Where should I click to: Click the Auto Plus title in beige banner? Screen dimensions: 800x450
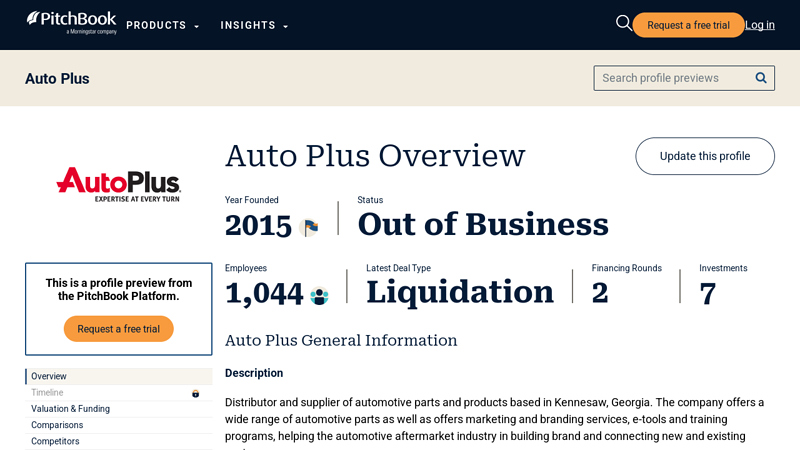pyautogui.click(x=57, y=79)
